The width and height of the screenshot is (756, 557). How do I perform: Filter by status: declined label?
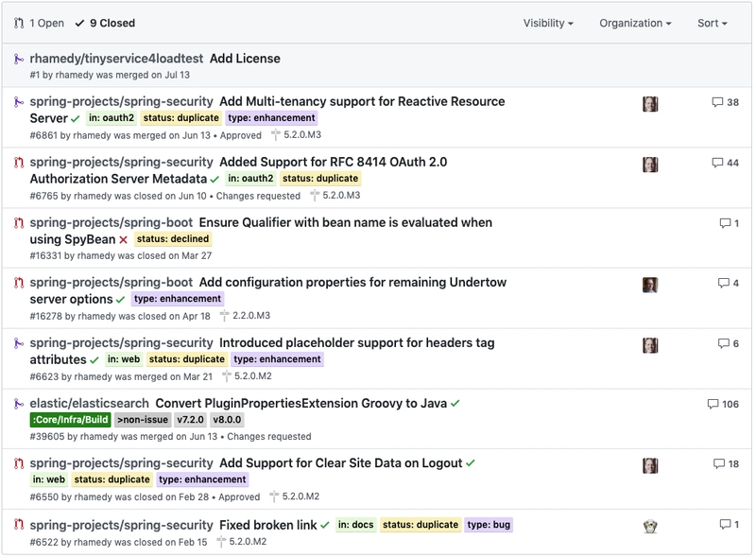click(x=173, y=239)
